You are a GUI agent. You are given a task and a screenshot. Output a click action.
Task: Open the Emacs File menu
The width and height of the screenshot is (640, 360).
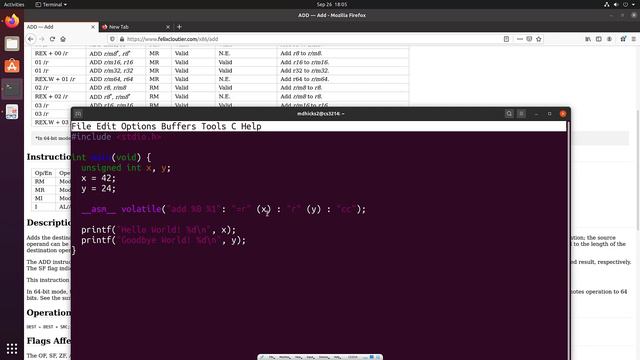pyautogui.click(x=81, y=127)
